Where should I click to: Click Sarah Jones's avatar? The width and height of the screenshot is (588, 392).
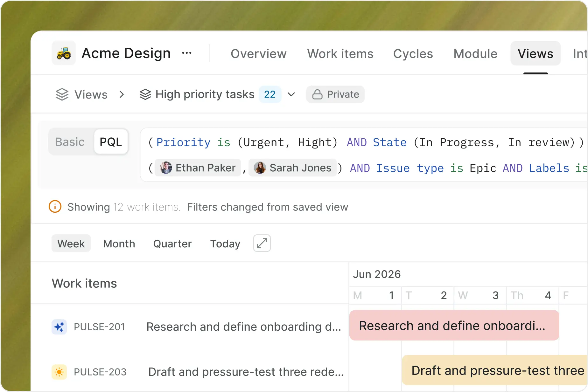click(x=260, y=168)
